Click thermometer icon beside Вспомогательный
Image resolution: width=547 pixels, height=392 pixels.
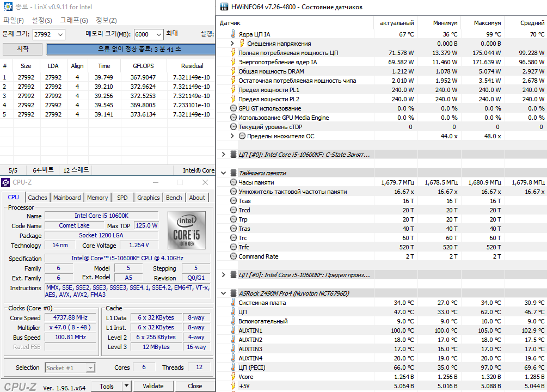pyautogui.click(x=233, y=321)
